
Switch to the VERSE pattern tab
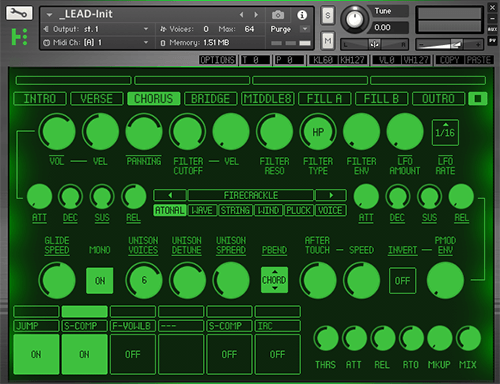[97, 99]
